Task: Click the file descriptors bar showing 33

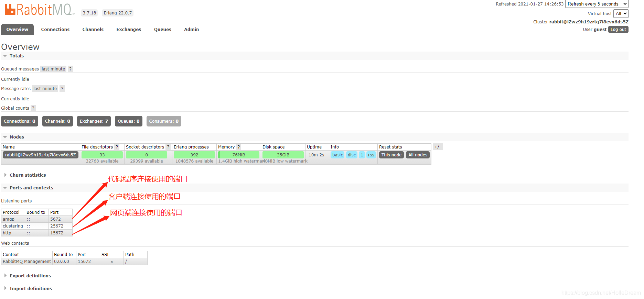Action: (x=102, y=155)
